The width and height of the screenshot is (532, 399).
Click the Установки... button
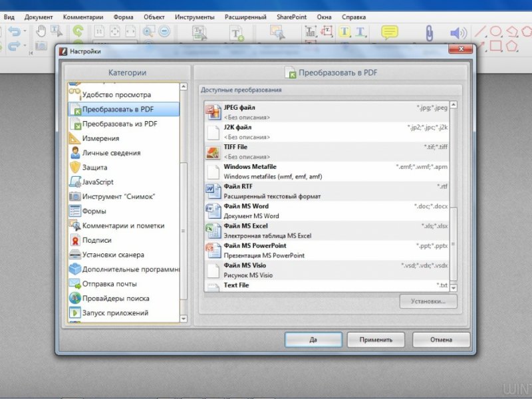428,301
